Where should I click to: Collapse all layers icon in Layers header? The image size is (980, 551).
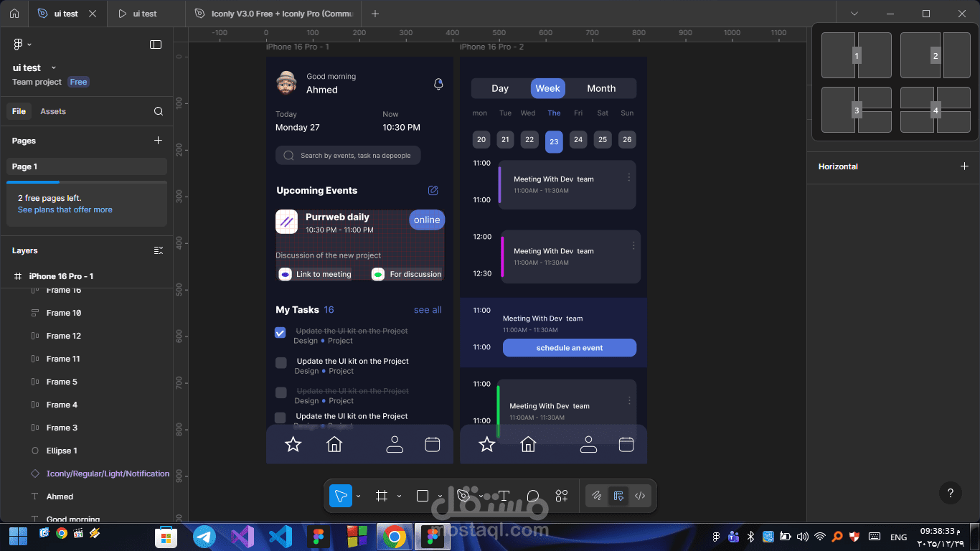tap(159, 250)
